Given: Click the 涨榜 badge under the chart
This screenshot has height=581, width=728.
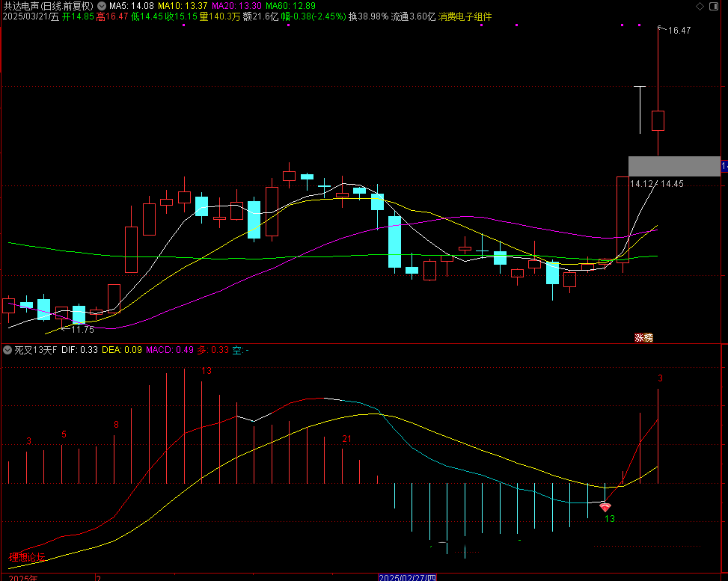Looking at the screenshot, I should [643, 337].
